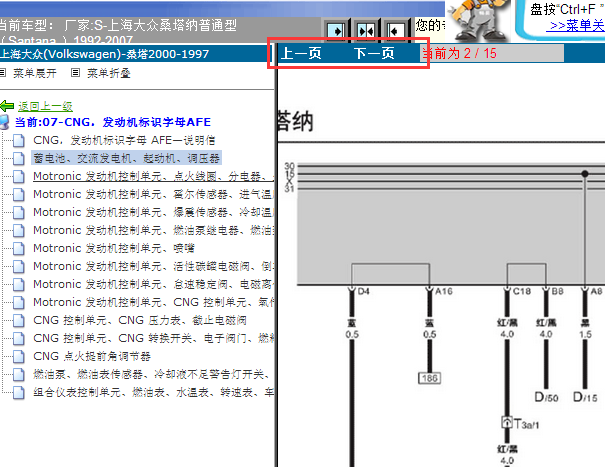
Task: Open Motronic 发动机控制单元、CNG 控制单元 item
Action: tap(153, 302)
